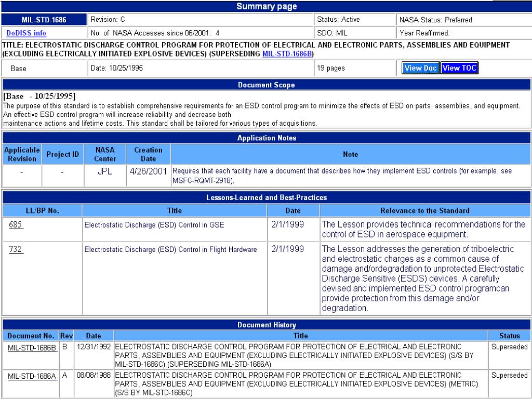Viewport: 532px width, 399px height.
Task: Open MIL-STD-1686A in Document History
Action: [32, 376]
